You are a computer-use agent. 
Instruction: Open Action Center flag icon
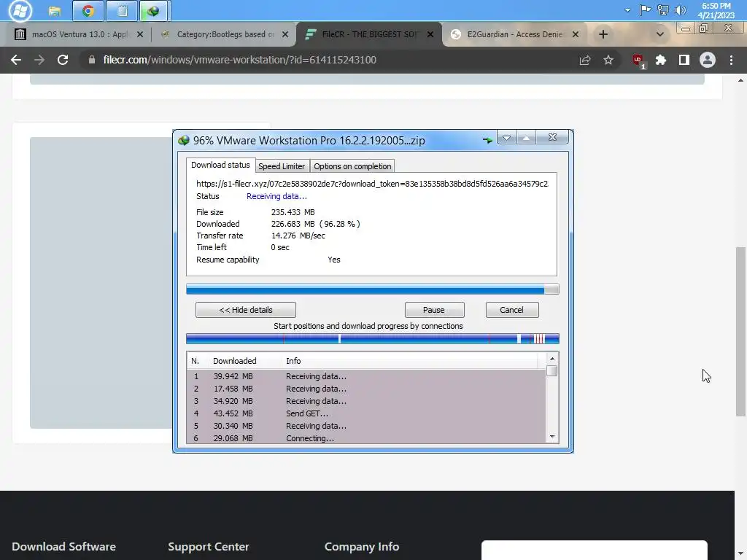tap(645, 10)
